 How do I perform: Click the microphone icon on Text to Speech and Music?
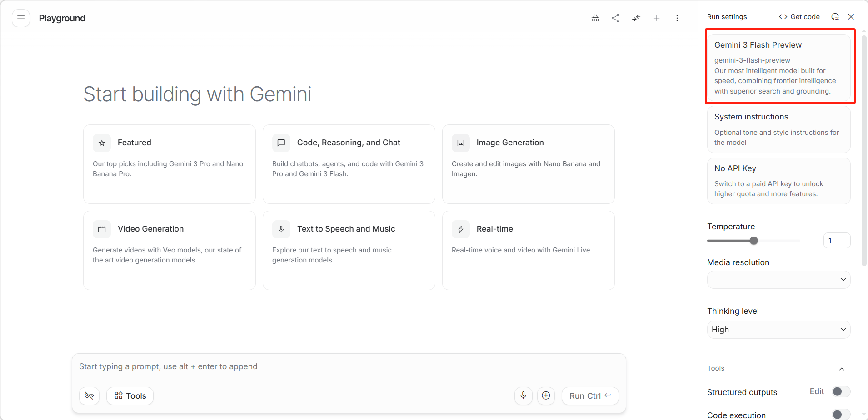[x=281, y=229]
